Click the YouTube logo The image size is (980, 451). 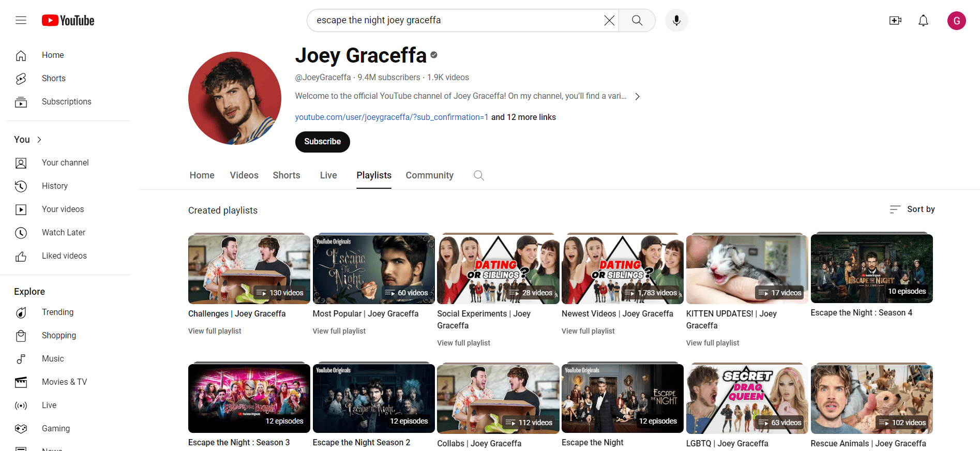68,20
